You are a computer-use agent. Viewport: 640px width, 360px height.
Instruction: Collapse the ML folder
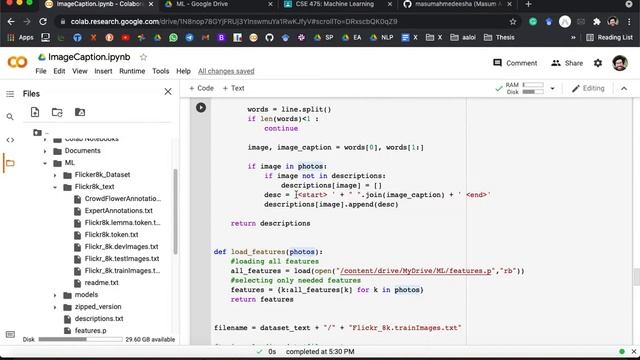tap(45, 163)
